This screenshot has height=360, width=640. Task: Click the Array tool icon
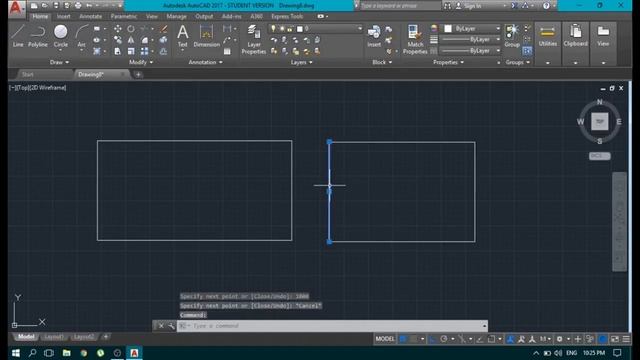[x=144, y=51]
